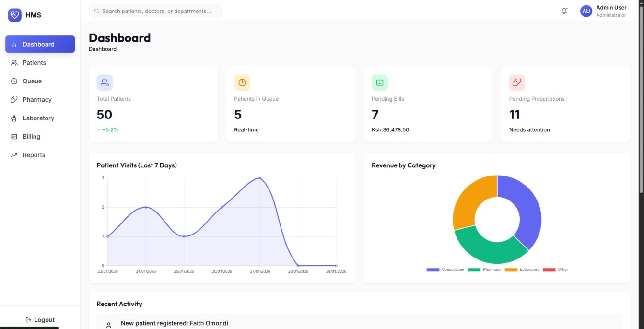644x329 pixels.
Task: Click the 27/01/2026 peak data point
Action: 260,178
